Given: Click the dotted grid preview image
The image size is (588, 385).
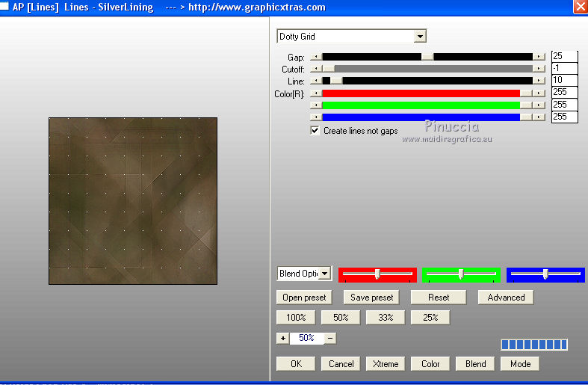Looking at the screenshot, I should click(x=133, y=201).
